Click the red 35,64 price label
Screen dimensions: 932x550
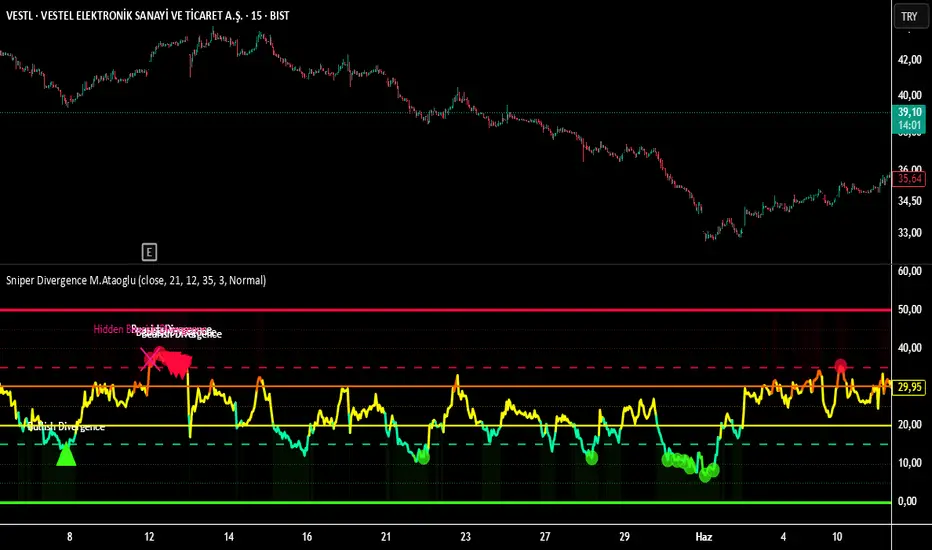[x=908, y=179]
